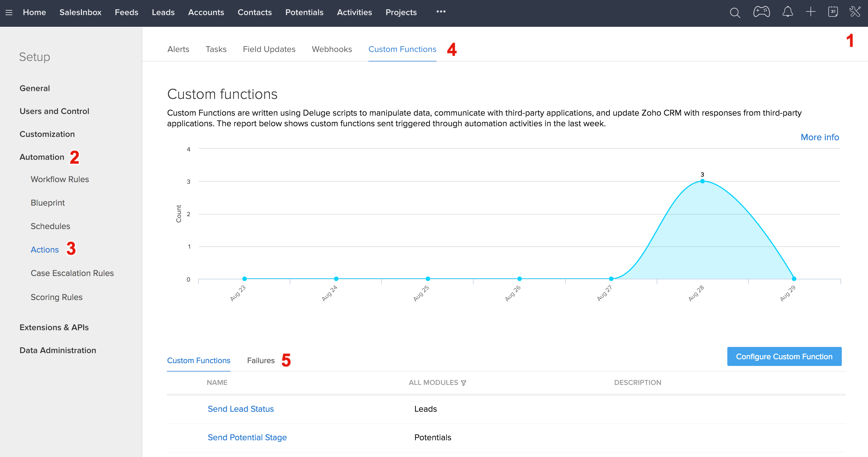Open the Activities module
Image resolution: width=868 pixels, height=457 pixels.
(354, 13)
